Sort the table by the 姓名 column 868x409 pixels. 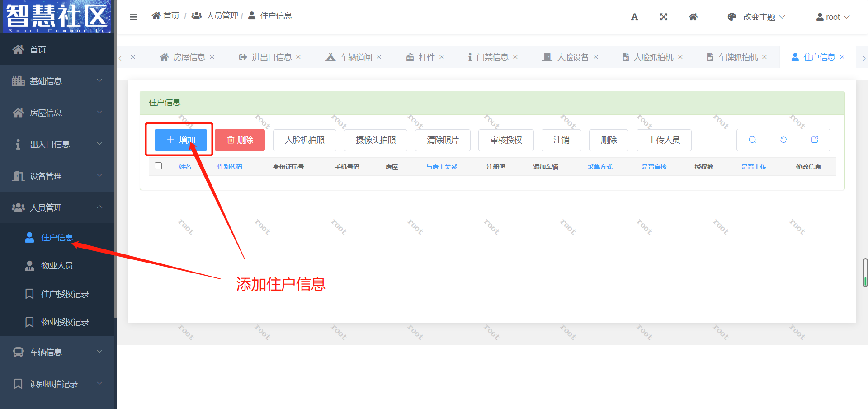tap(185, 166)
